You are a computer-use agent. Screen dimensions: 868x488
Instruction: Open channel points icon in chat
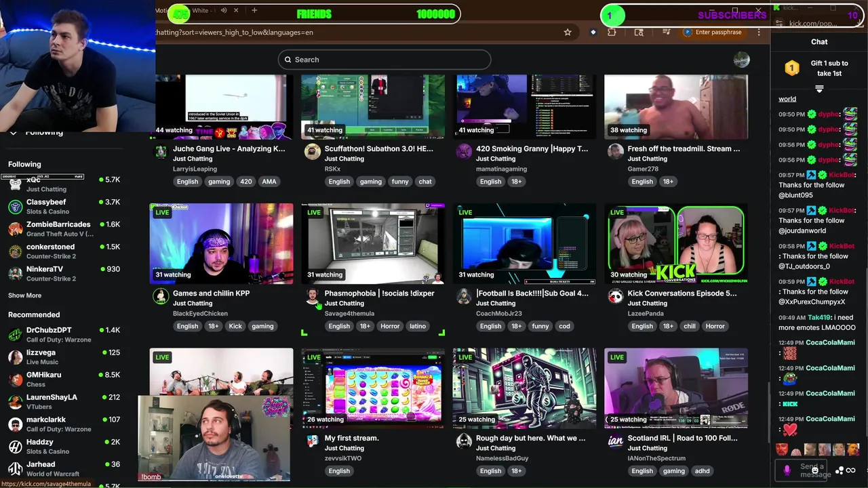tap(840, 470)
